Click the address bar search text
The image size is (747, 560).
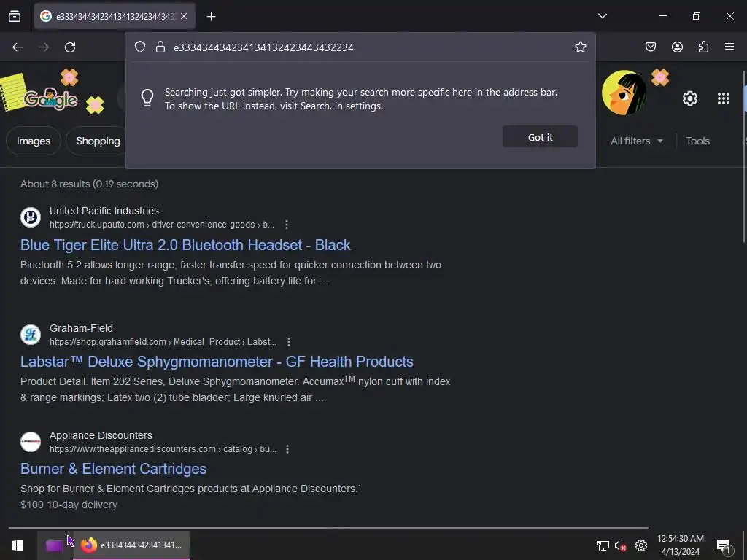pos(263,47)
